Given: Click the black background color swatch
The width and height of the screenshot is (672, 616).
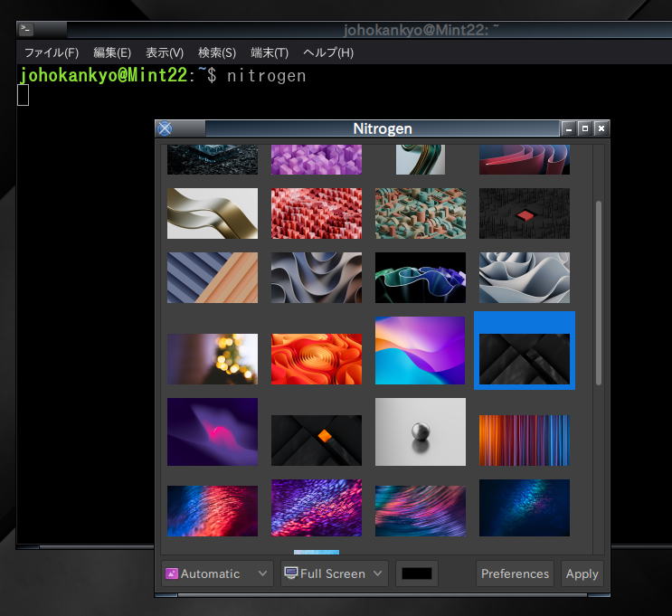Looking at the screenshot, I should pos(417,573).
